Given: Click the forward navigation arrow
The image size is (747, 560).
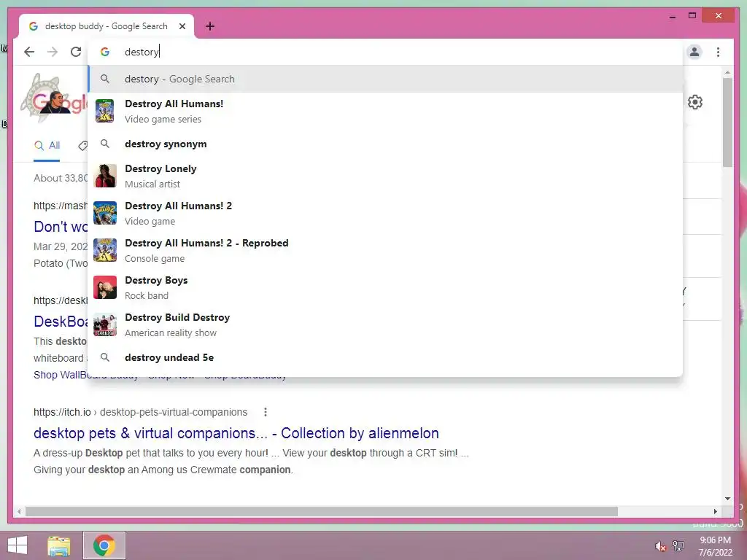Looking at the screenshot, I should click(x=53, y=52).
